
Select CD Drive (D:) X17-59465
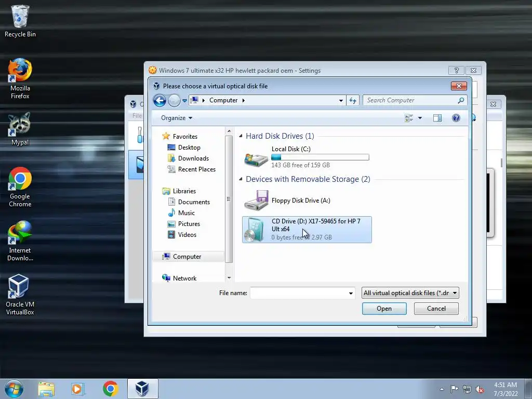click(x=307, y=229)
